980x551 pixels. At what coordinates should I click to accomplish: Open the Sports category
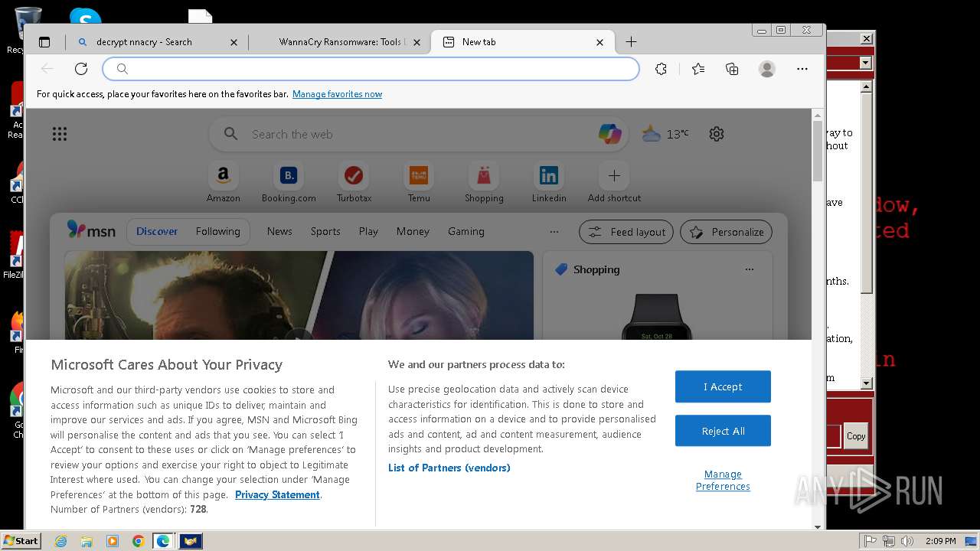(325, 231)
